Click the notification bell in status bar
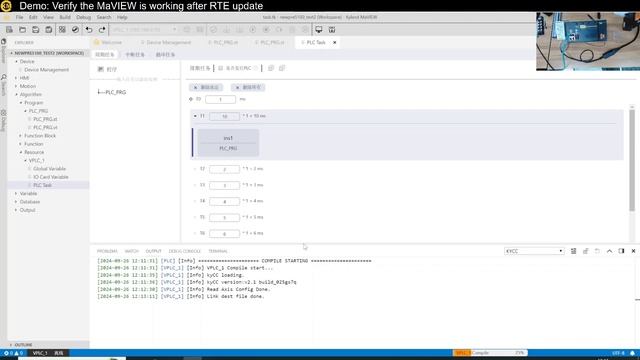The width and height of the screenshot is (640, 360). (x=632, y=353)
